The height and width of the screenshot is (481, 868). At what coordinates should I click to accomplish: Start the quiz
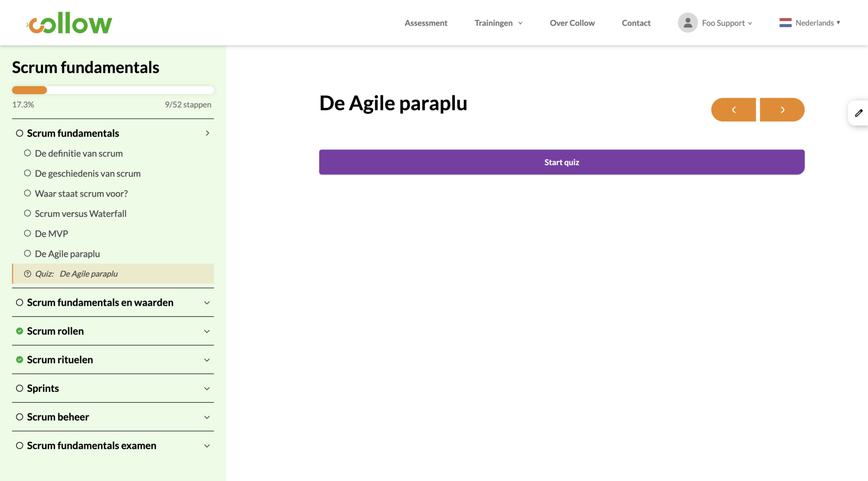coord(562,162)
